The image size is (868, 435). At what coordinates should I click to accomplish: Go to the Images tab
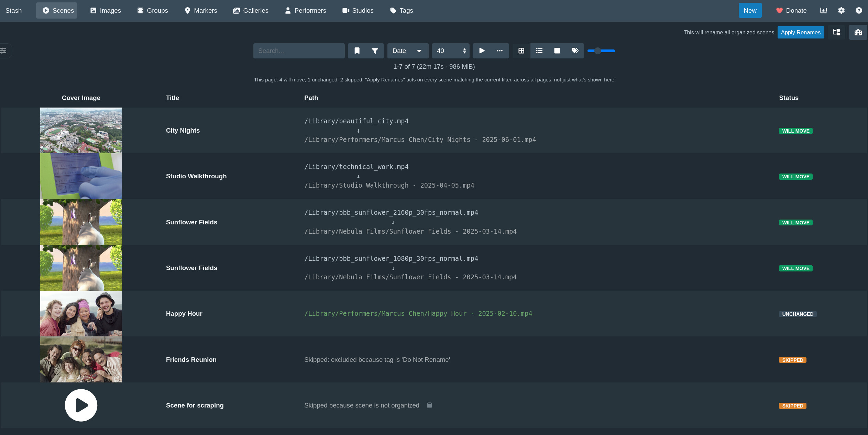(106, 11)
